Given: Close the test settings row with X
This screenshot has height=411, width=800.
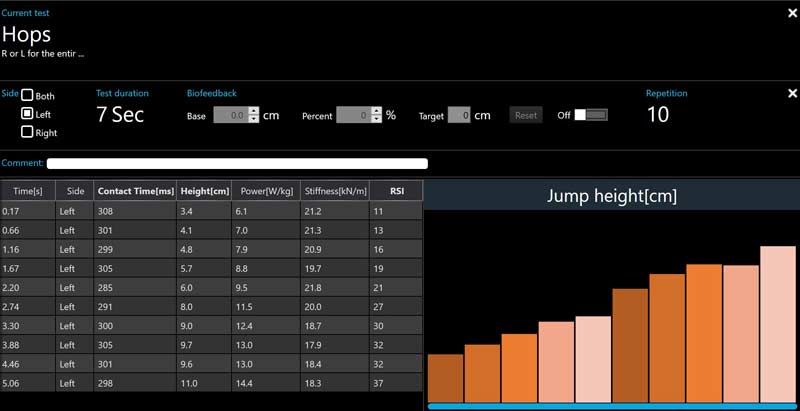Looking at the screenshot, I should (x=792, y=93).
